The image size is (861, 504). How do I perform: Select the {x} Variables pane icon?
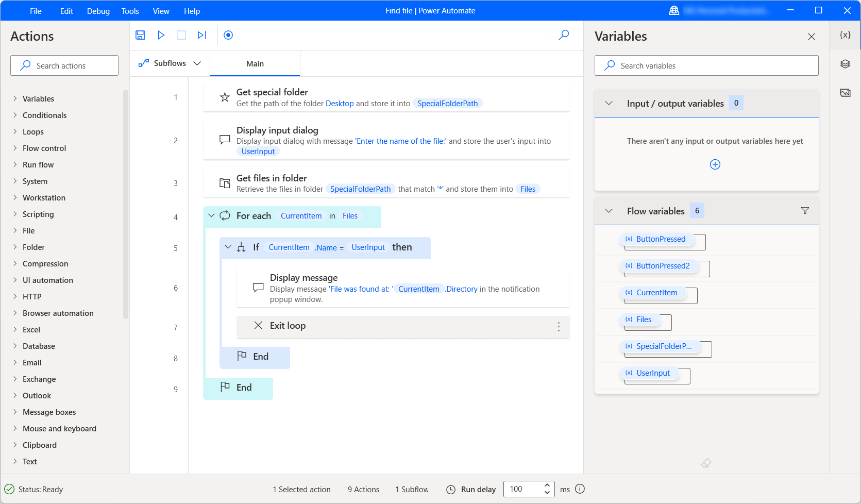pos(845,35)
